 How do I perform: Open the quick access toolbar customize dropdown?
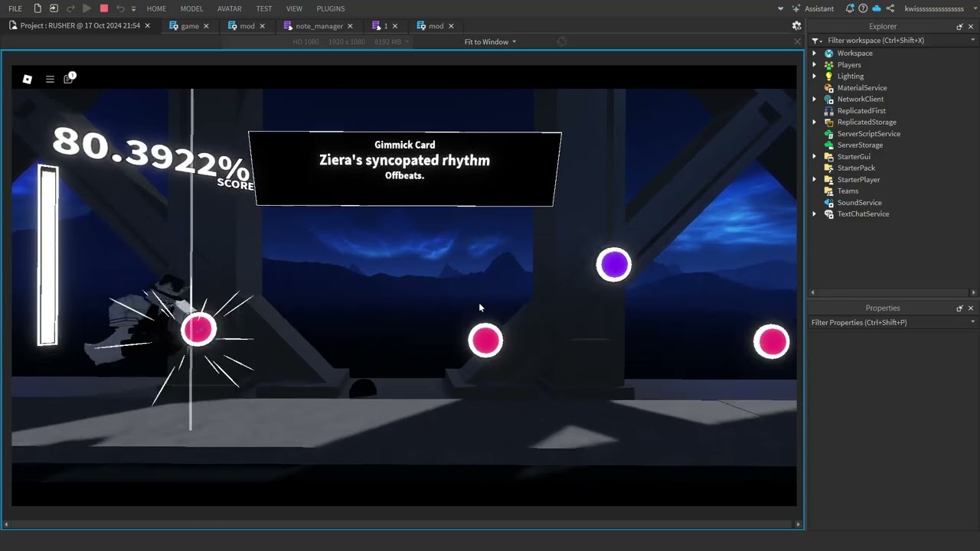(x=133, y=9)
